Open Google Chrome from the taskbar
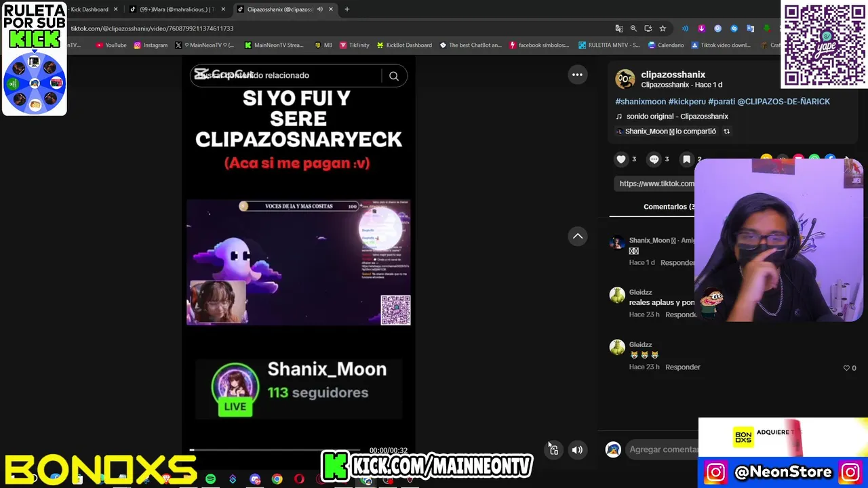The width and height of the screenshot is (868, 488). [x=277, y=479]
